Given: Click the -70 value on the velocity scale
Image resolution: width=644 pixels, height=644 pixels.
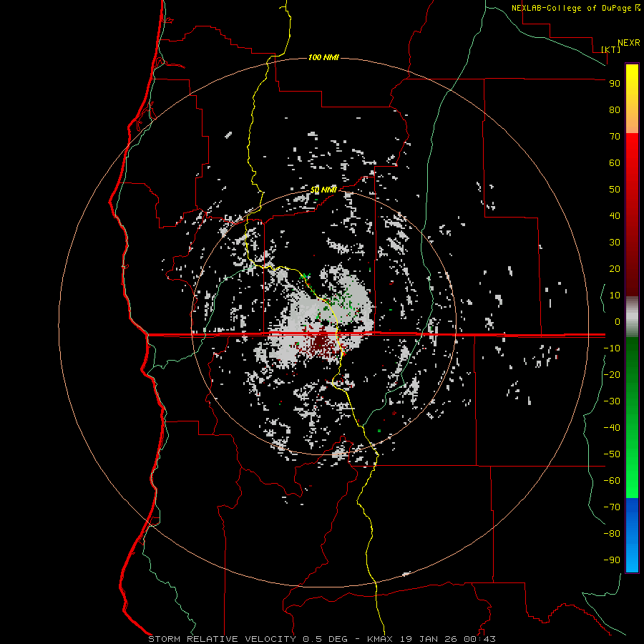Looking at the screenshot, I should click(612, 507).
